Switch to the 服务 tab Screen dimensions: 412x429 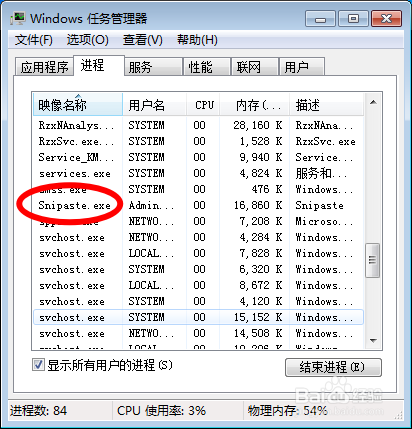click(153, 67)
